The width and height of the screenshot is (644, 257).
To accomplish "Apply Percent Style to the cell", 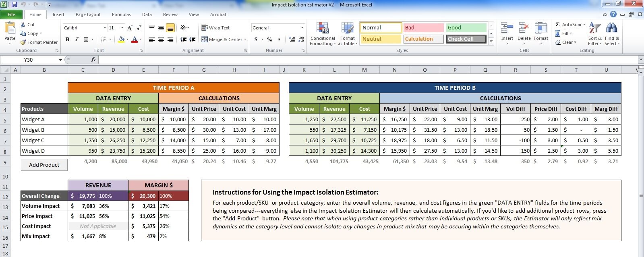I will [x=269, y=39].
